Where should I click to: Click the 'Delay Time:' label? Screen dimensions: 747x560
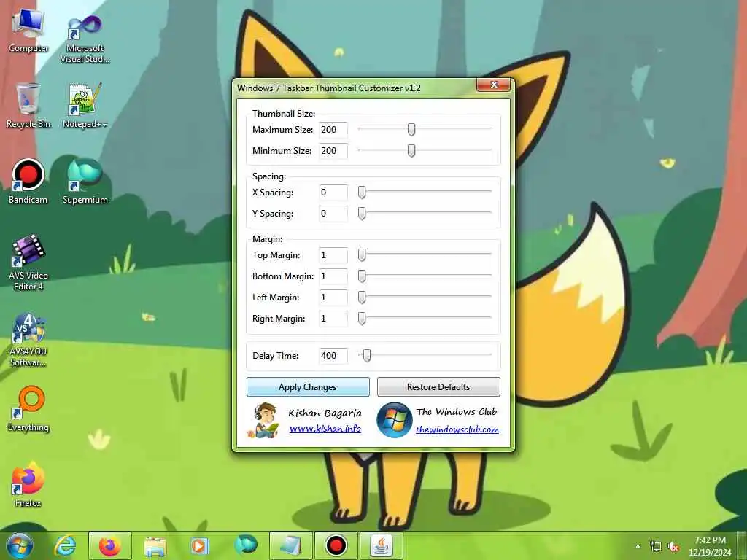click(275, 356)
